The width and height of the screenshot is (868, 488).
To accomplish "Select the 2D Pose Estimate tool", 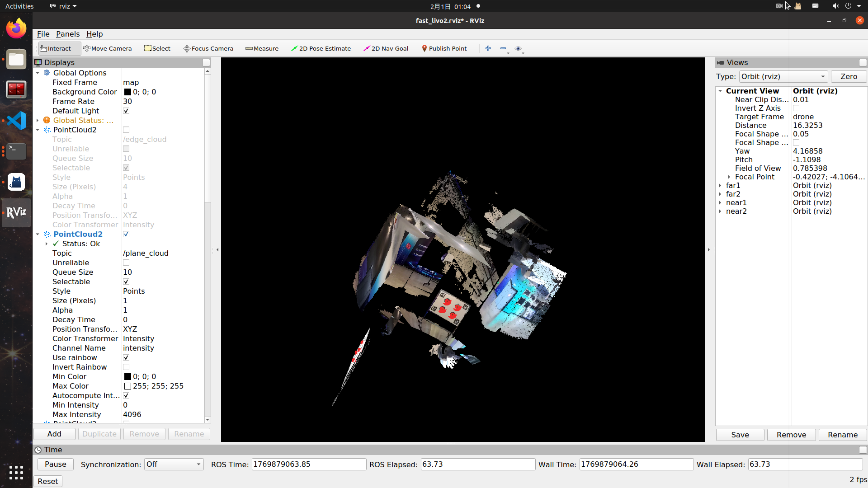I will tap(321, 48).
